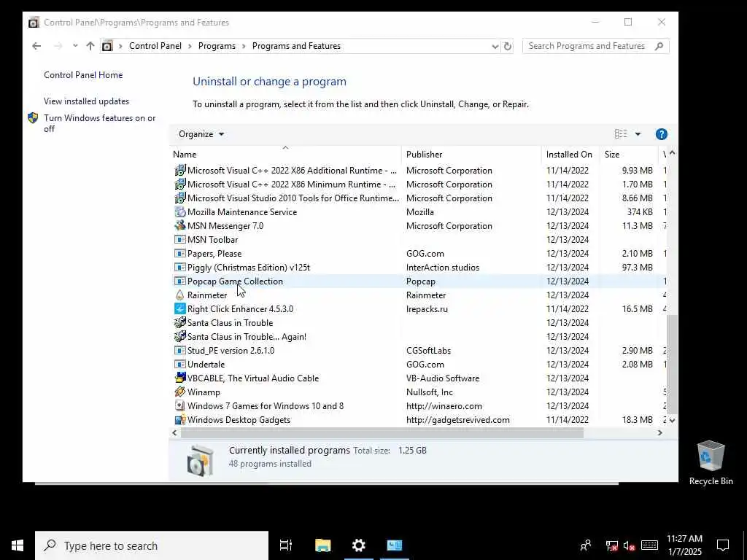Click the Windows Start button
Image resolution: width=747 pixels, height=560 pixels.
coord(18,545)
